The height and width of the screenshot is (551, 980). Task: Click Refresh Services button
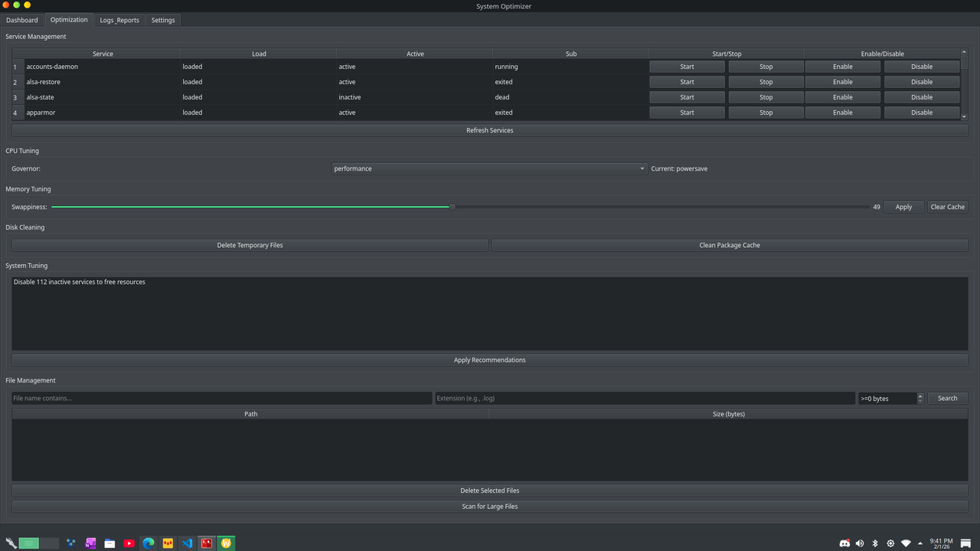point(490,130)
